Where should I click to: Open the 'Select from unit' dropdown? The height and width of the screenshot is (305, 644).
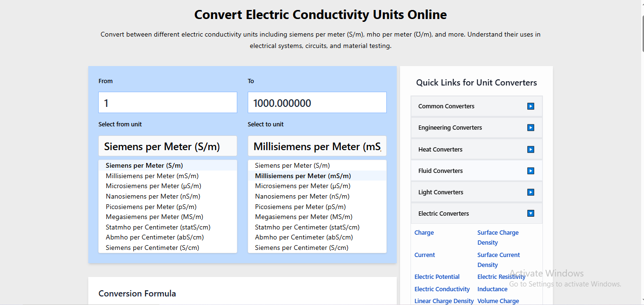tap(168, 146)
